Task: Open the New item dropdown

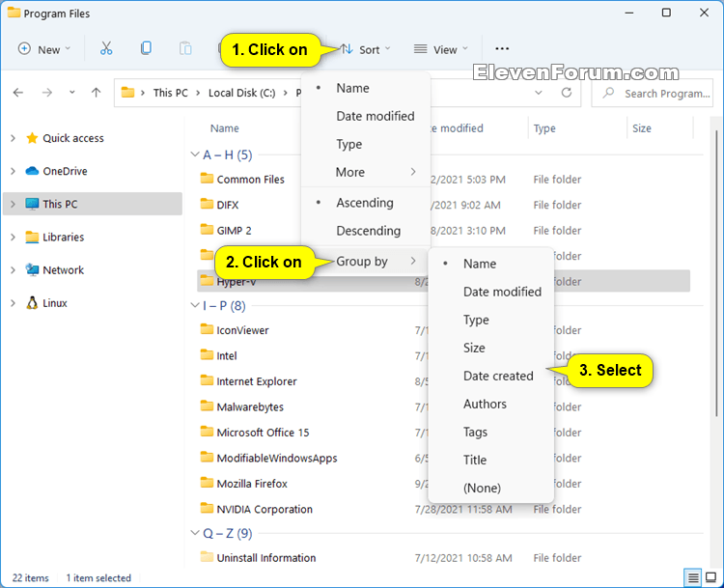Action: [x=44, y=49]
